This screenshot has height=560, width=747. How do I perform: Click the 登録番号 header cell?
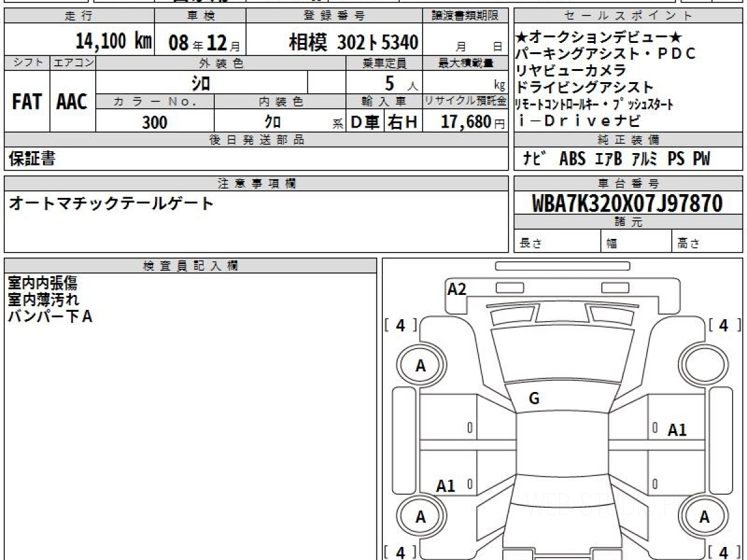click(x=334, y=16)
